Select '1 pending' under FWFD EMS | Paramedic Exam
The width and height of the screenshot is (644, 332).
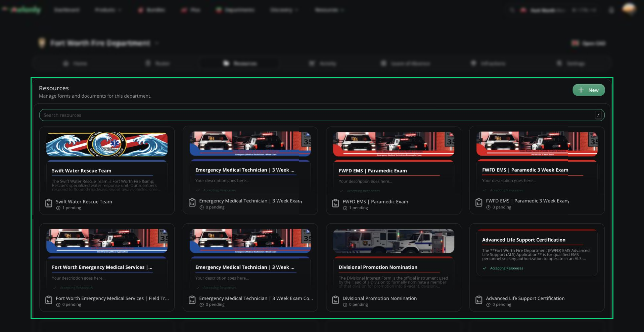pyautogui.click(x=358, y=208)
